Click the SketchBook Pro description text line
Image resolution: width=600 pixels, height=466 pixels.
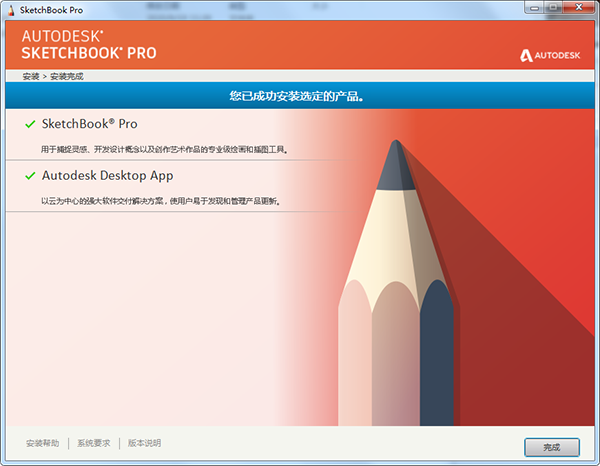point(165,149)
